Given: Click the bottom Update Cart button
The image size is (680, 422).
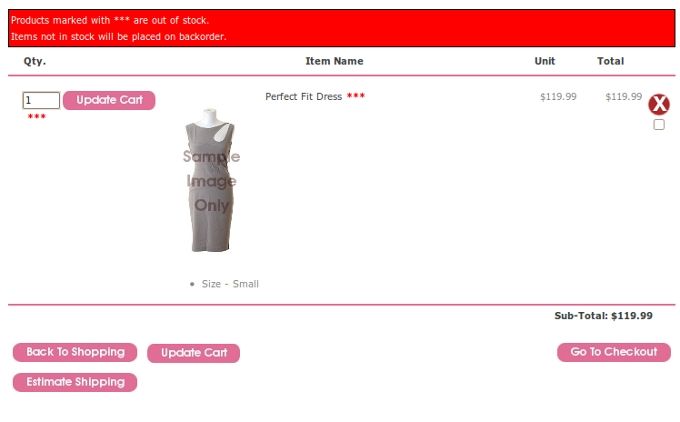Looking at the screenshot, I should point(193,353).
